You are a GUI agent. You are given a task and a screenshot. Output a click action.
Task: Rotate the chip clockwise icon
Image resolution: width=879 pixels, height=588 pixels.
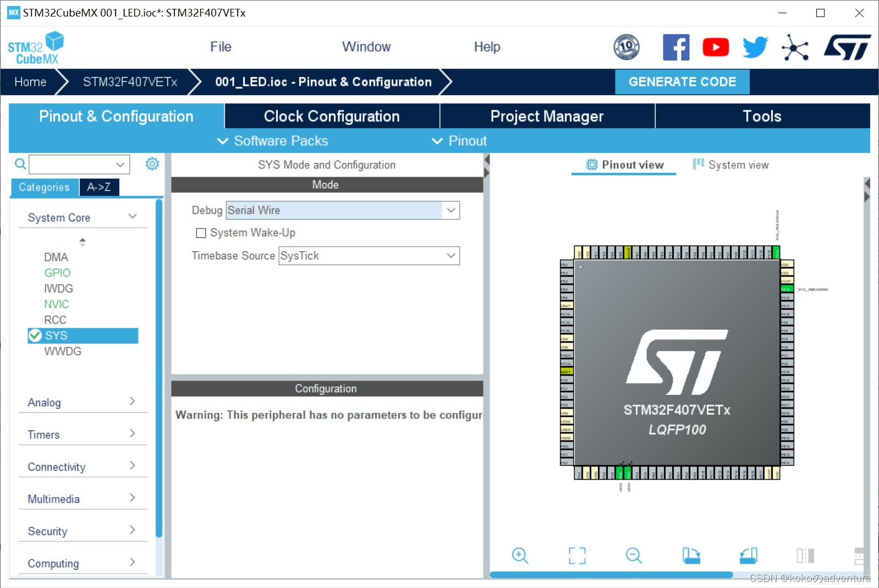[x=691, y=556]
